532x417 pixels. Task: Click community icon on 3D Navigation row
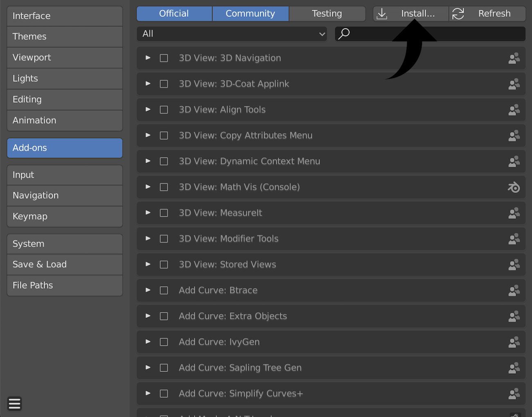514,58
